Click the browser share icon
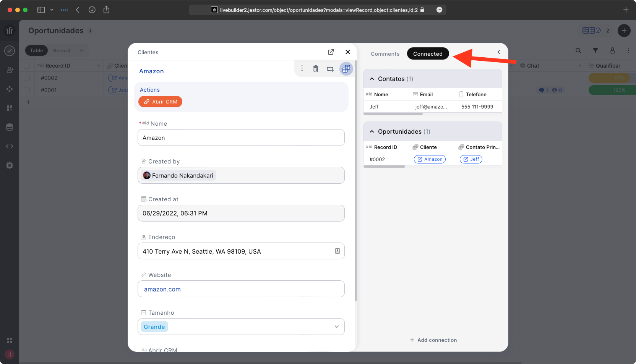The height and width of the screenshot is (364, 636). pos(107,10)
